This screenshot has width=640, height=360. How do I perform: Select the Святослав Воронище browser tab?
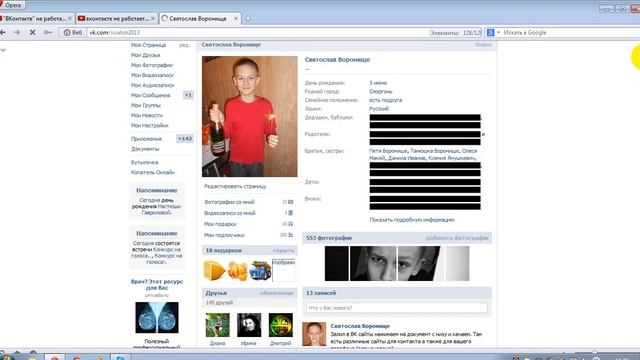[x=199, y=19]
